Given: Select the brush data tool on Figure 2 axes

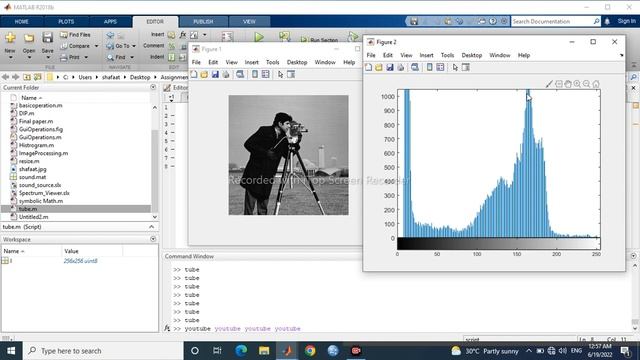Looking at the screenshot, I should click(549, 84).
